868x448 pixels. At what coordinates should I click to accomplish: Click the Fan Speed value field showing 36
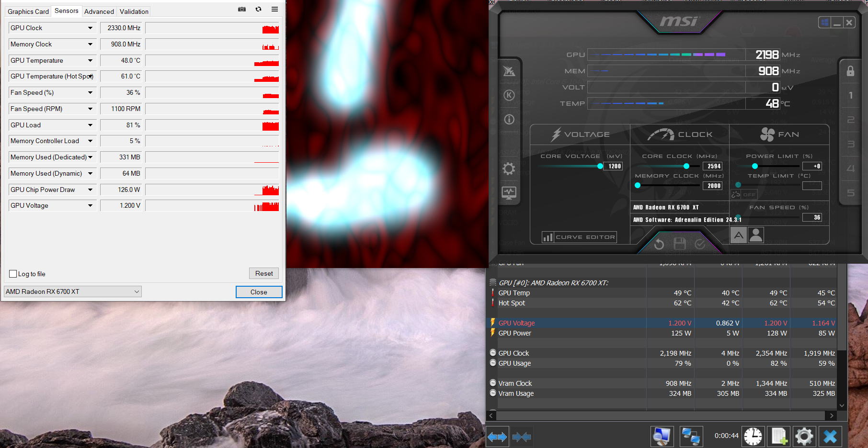coord(812,217)
